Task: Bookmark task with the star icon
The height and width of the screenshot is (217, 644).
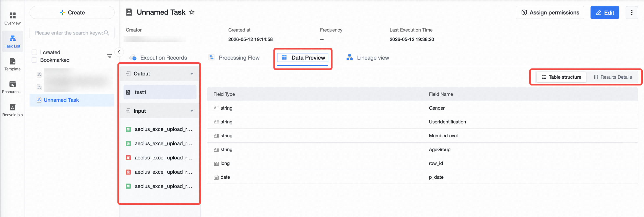Action: click(x=192, y=12)
